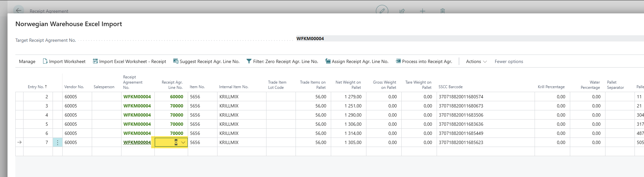The width and height of the screenshot is (644, 177).
Task: Click the trash delete icon
Action: 443,11
